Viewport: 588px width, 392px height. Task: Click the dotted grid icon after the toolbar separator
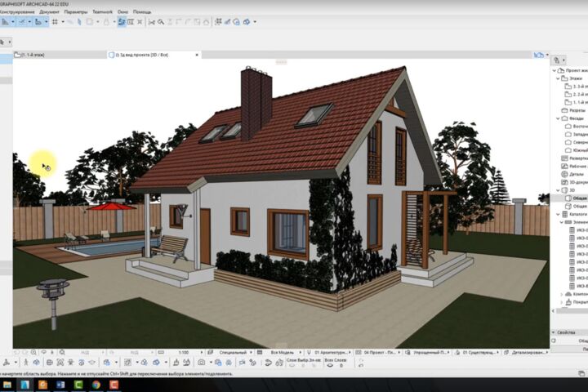[x=218, y=22]
